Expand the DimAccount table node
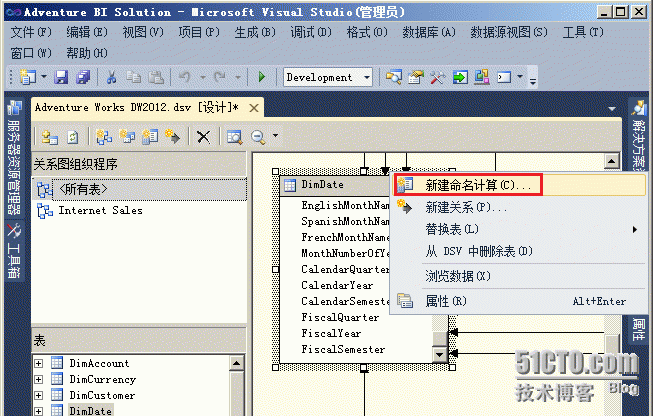The height and width of the screenshot is (416, 653). 38,364
